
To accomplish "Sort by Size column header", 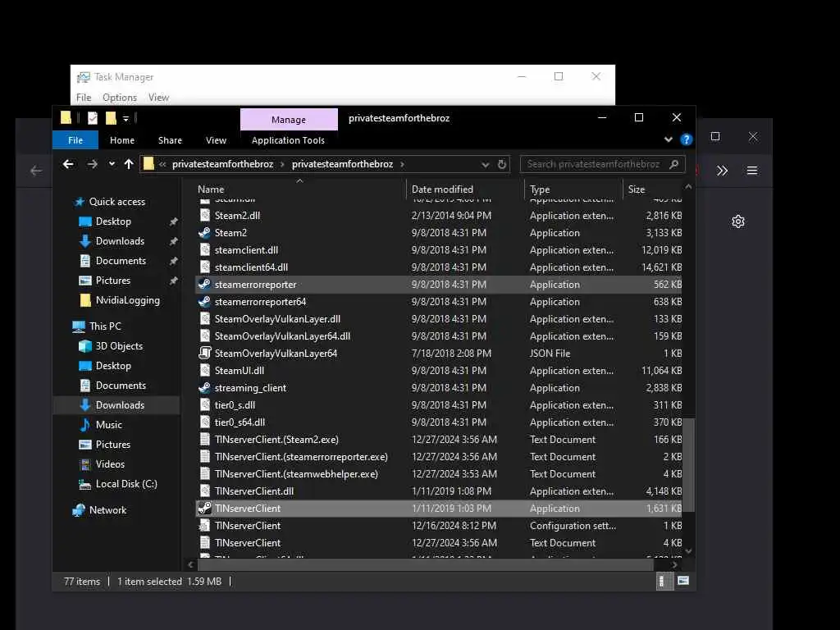I will (653, 189).
